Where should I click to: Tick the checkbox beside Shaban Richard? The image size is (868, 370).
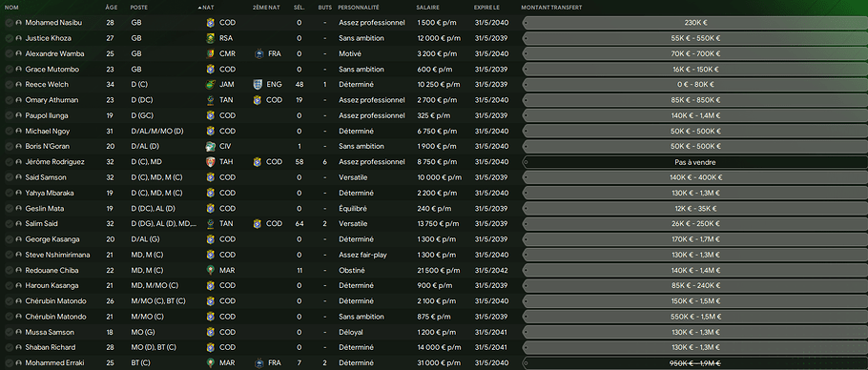(9, 347)
